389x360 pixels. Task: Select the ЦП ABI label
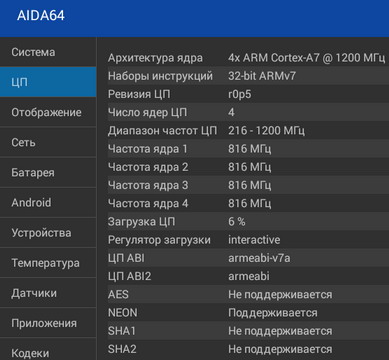pyautogui.click(x=126, y=258)
